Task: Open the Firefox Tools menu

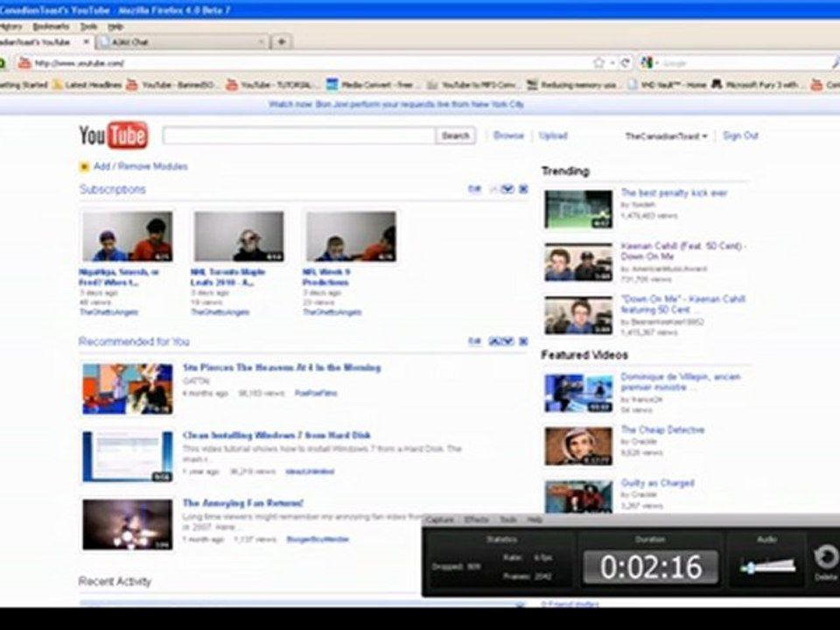Action: click(x=88, y=26)
